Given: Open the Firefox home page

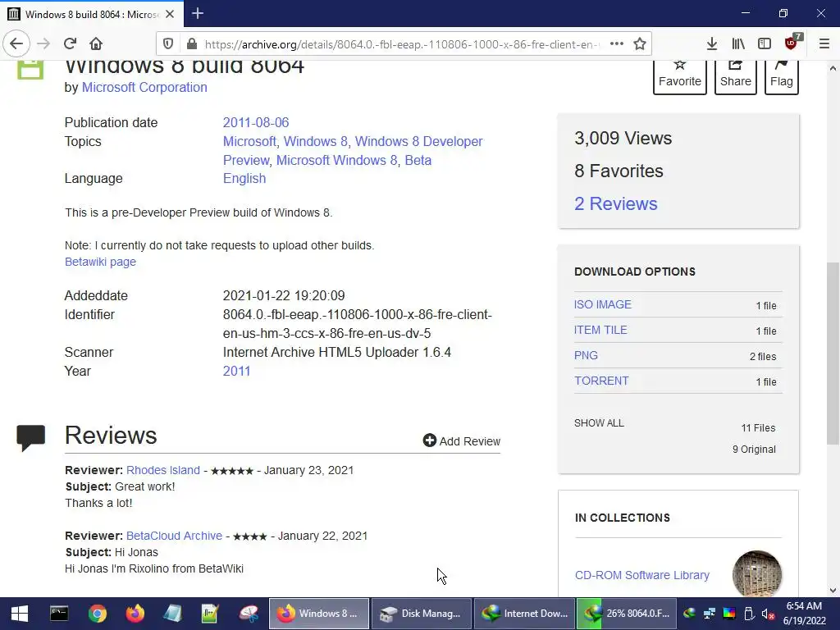Looking at the screenshot, I should click(96, 43).
